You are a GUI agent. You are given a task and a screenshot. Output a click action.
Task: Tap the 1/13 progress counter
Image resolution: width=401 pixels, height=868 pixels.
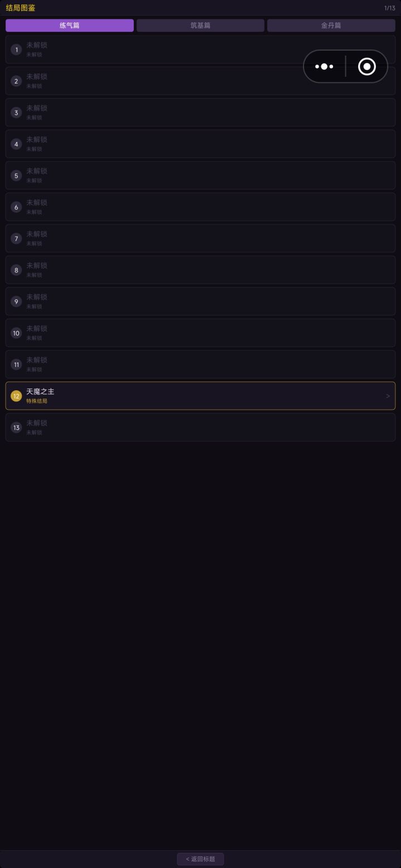point(389,8)
